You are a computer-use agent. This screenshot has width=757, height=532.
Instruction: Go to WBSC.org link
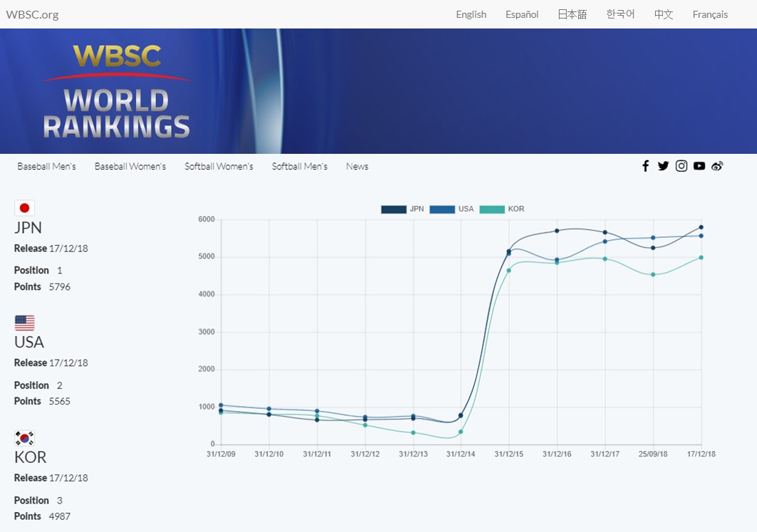click(x=32, y=14)
